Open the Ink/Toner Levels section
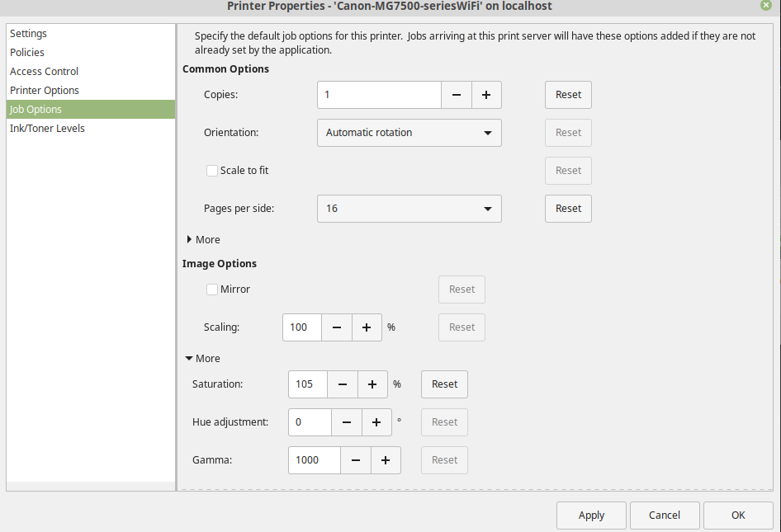This screenshot has width=781, height=532. click(x=47, y=129)
